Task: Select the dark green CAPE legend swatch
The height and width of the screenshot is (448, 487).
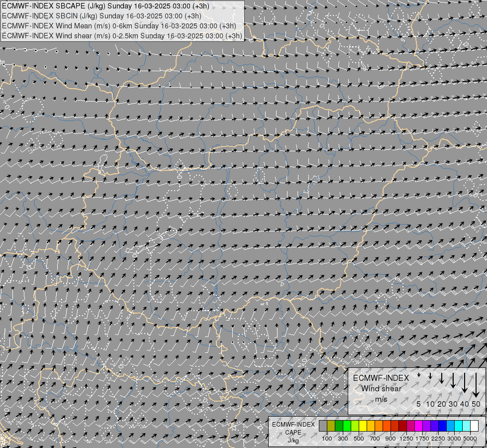Action: coord(339,426)
